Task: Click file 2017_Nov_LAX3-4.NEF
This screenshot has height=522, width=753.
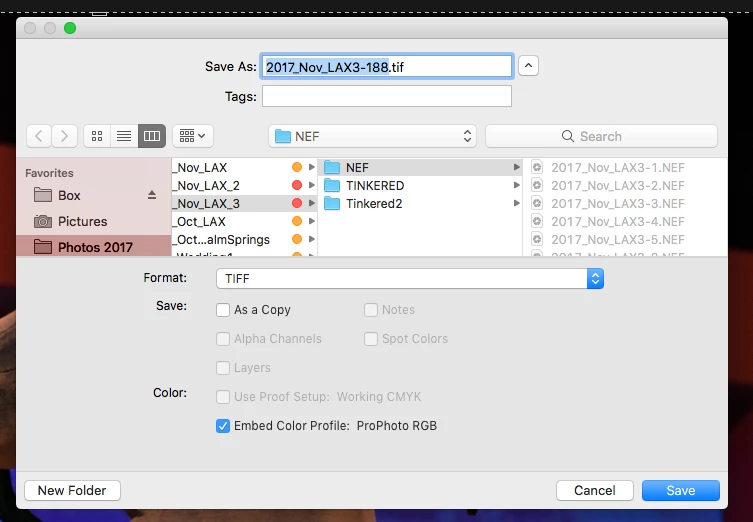Action: pyautogui.click(x=618, y=221)
